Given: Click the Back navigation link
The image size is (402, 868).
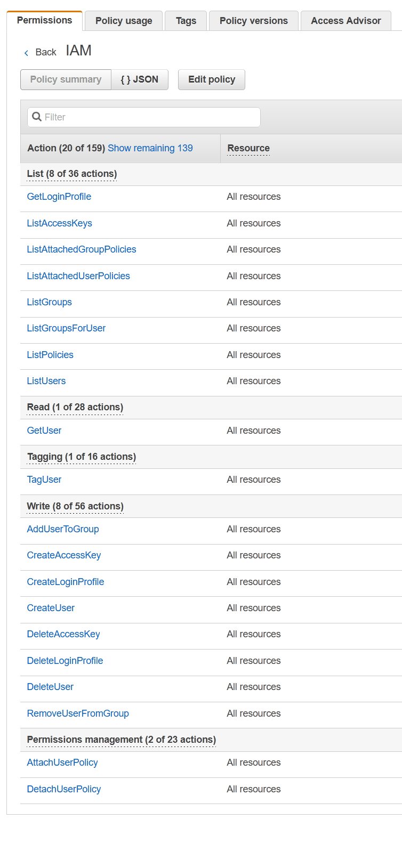Looking at the screenshot, I should 46,52.
